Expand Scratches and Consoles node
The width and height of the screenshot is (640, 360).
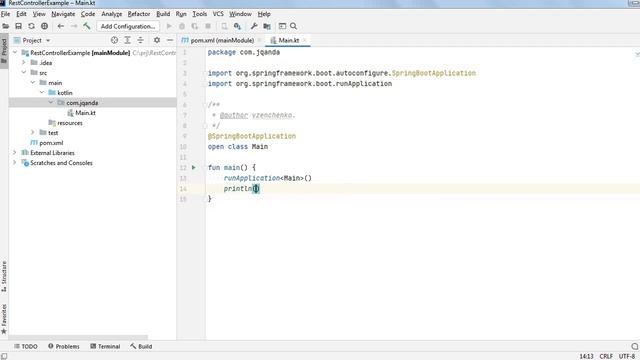[x=15, y=162]
